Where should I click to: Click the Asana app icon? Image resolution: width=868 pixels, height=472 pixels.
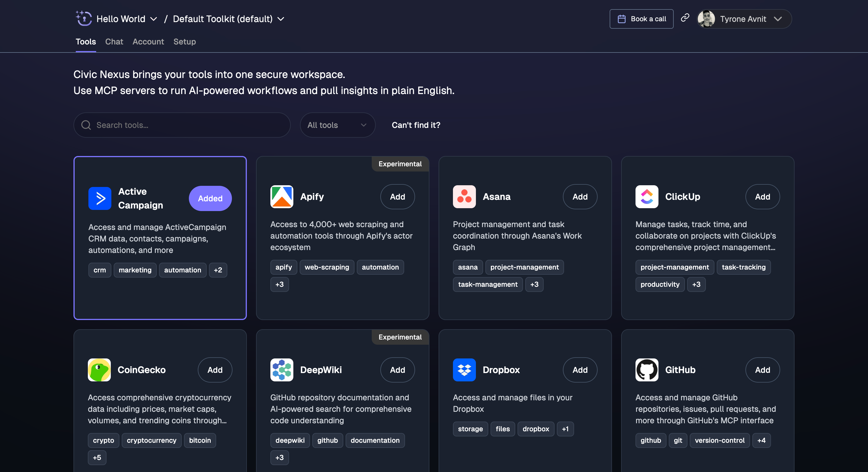(464, 197)
